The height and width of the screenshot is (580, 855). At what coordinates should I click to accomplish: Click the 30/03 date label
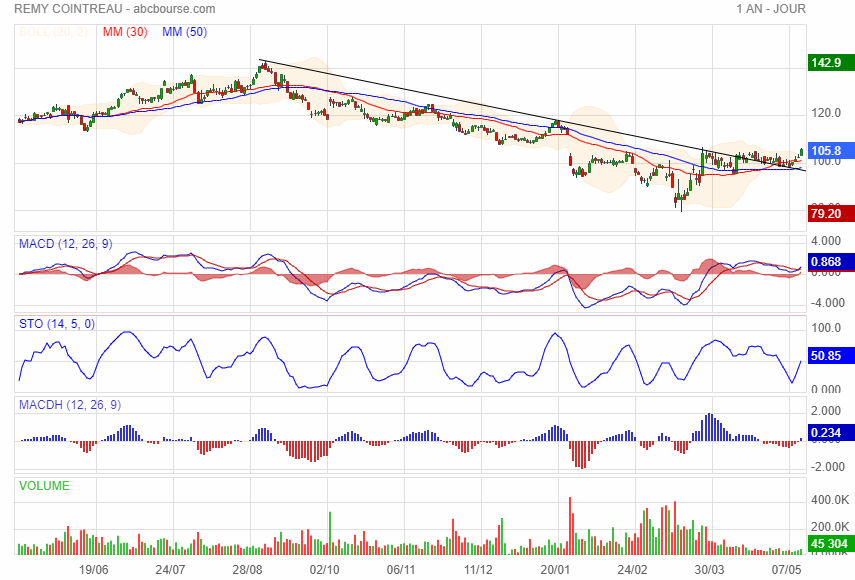709,570
